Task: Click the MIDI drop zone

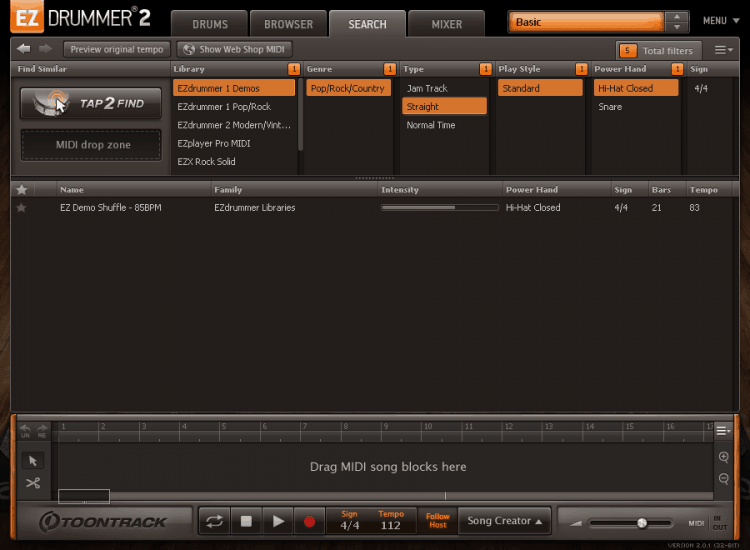Action: tap(91, 144)
